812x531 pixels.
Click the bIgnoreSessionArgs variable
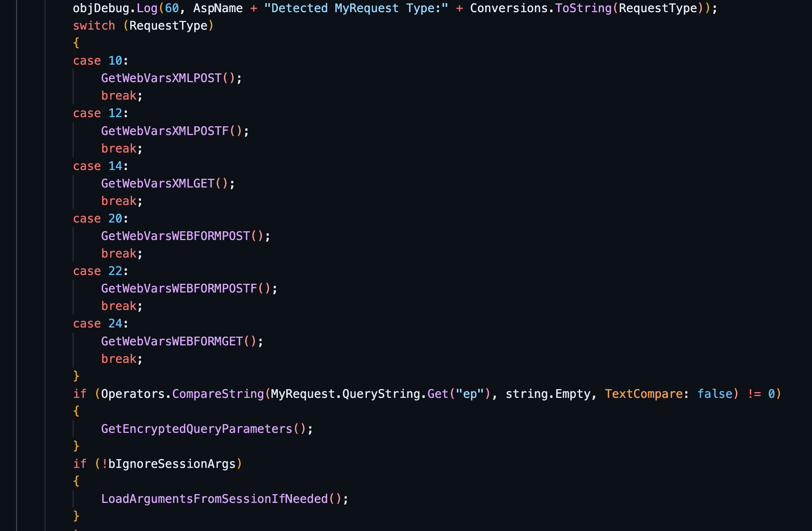pos(172,464)
